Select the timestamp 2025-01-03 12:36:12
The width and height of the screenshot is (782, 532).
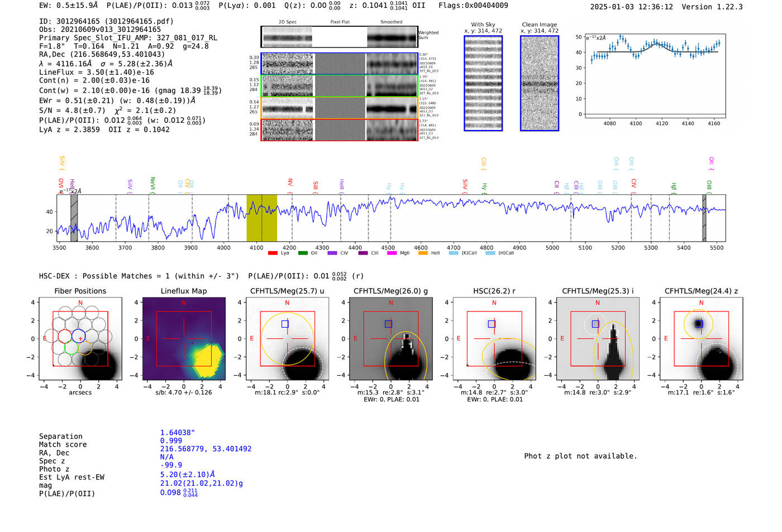pyautogui.click(x=632, y=7)
